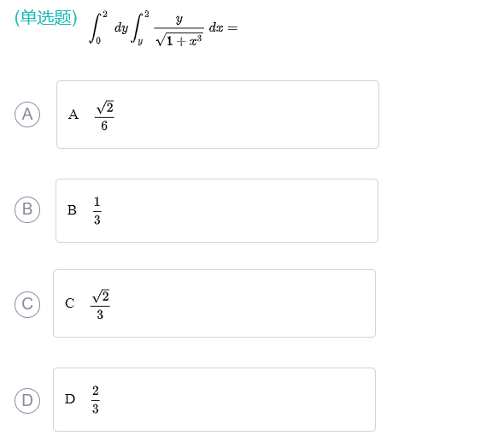This screenshot has height=447, width=504.
Task: Click the teal 单选题 question type label
Action: (x=46, y=17)
